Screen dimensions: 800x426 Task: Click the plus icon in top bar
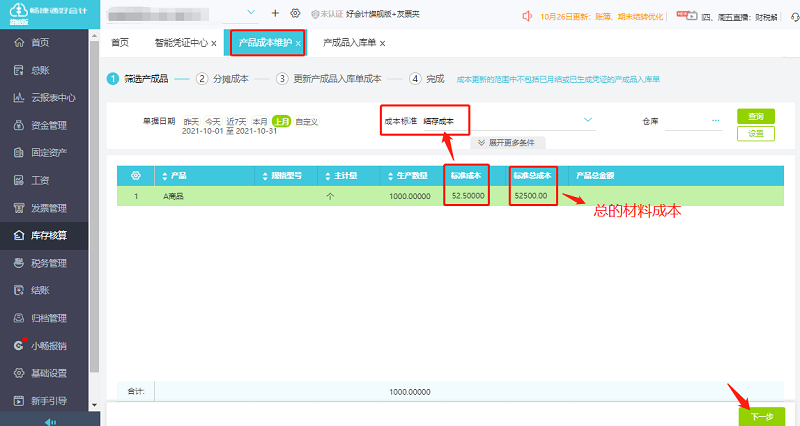[275, 13]
